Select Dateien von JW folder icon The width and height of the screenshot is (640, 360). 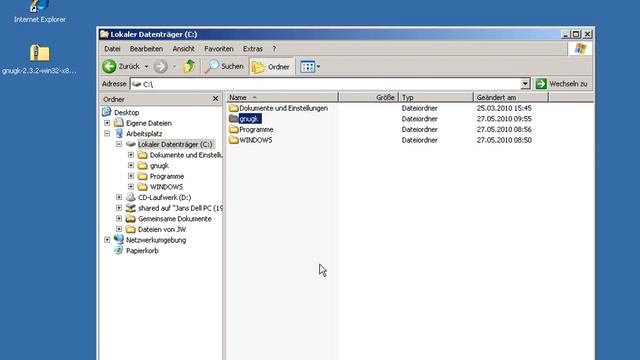click(131, 229)
